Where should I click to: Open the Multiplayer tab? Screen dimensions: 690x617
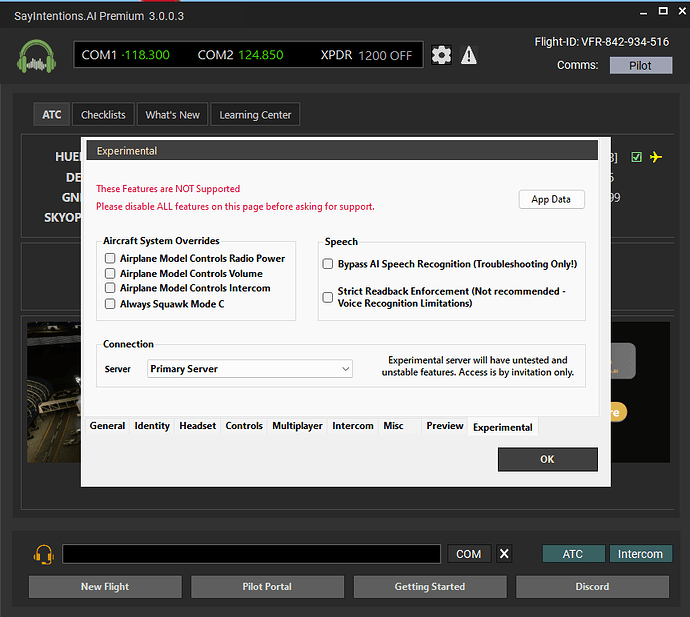[297, 426]
